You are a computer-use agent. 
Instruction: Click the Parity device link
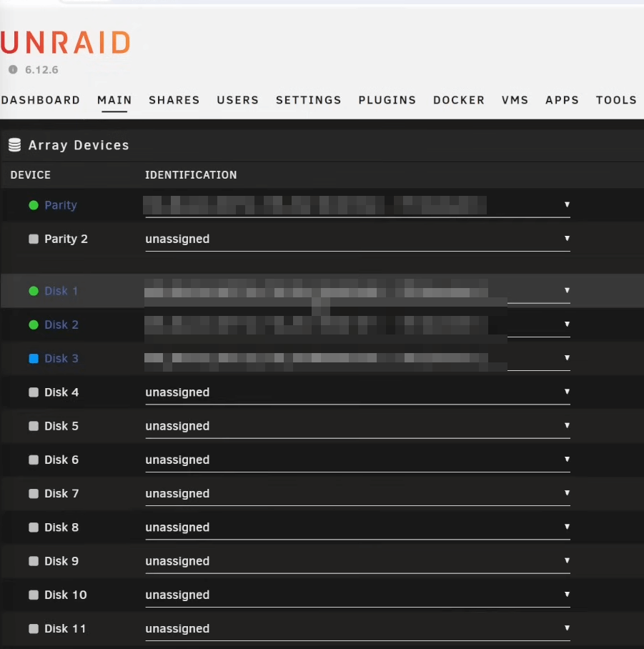(x=59, y=205)
